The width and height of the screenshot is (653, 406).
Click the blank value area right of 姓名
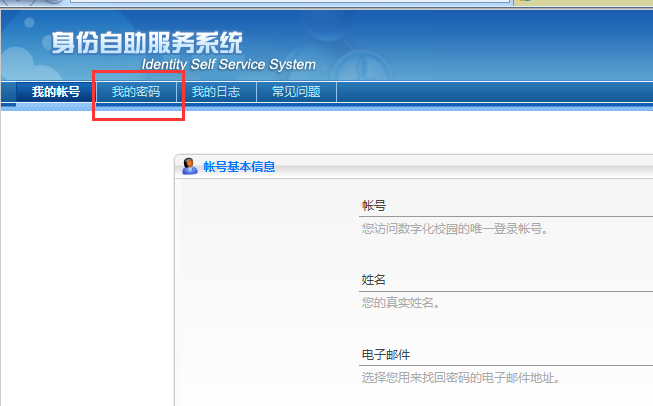(x=520, y=280)
